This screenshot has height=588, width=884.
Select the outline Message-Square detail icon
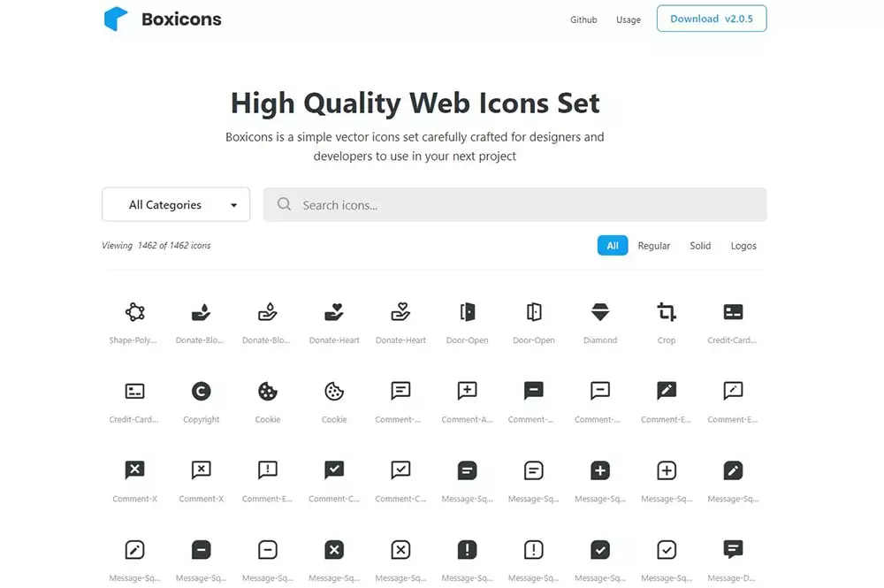[x=534, y=470]
